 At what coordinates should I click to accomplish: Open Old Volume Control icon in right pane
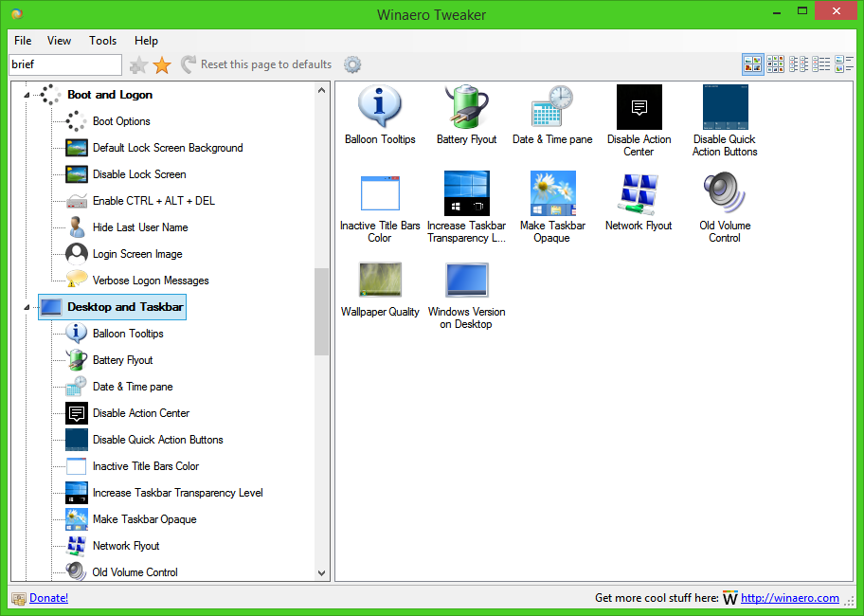(725, 193)
